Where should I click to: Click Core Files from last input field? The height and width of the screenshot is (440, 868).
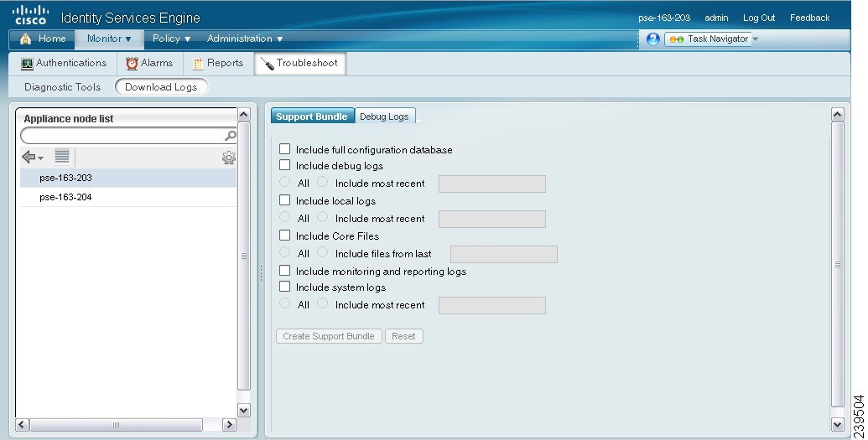504,254
